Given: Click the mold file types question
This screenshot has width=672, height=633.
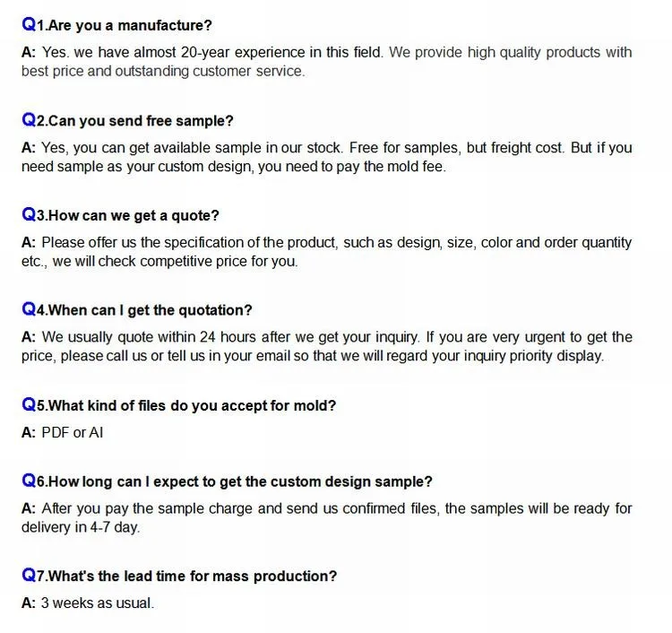Looking at the screenshot, I should click(192, 405).
